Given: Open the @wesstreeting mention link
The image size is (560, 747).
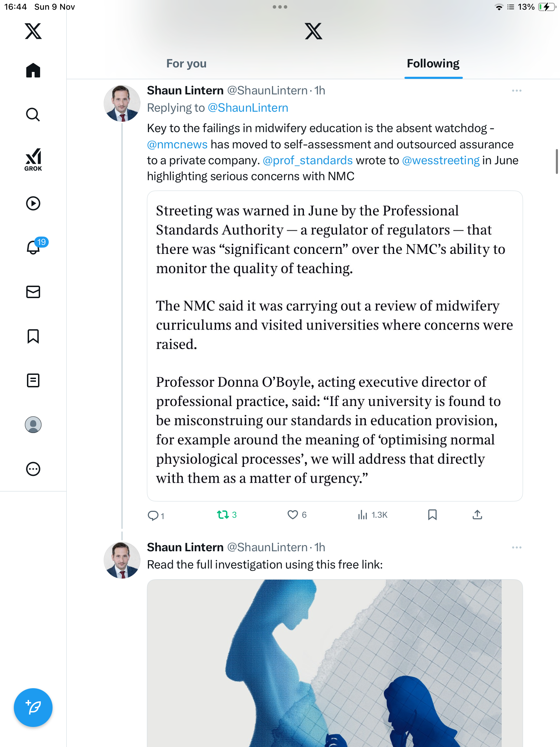Looking at the screenshot, I should (x=441, y=160).
